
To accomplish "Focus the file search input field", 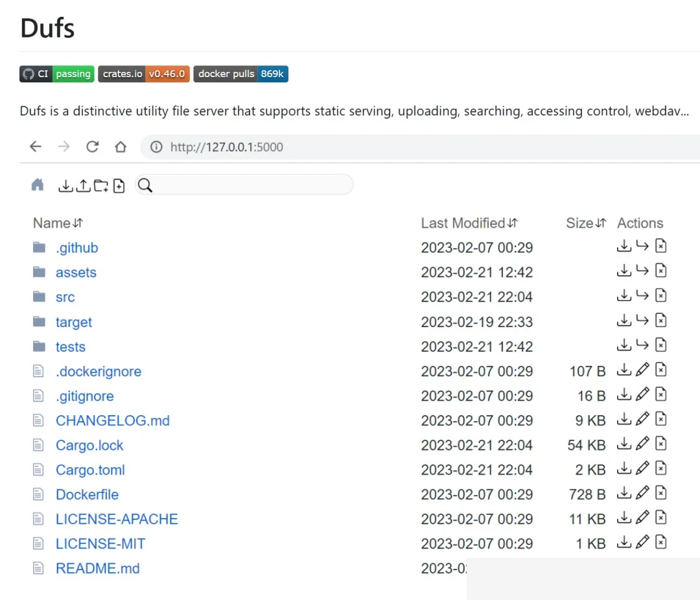I will [244, 184].
